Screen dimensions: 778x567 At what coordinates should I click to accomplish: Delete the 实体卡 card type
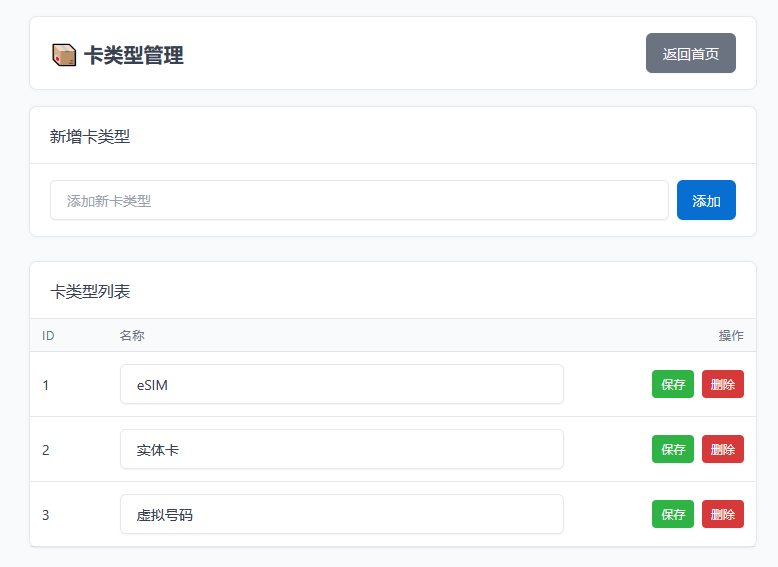click(x=722, y=449)
